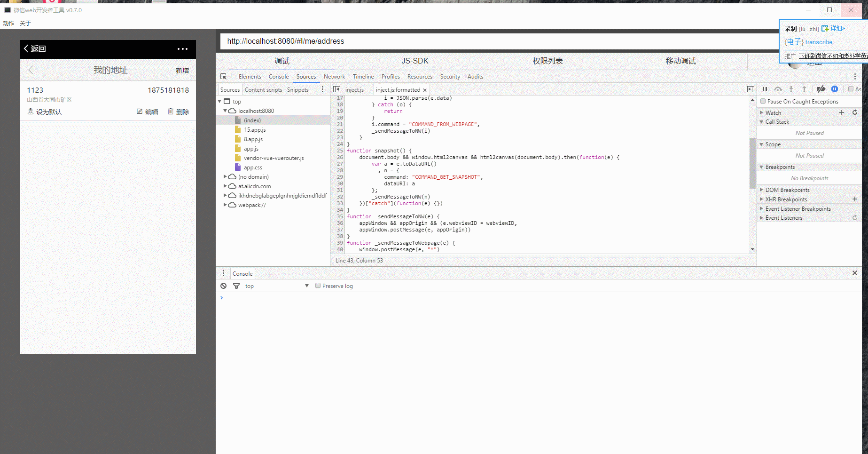Expand the DOM Breakpoints section
Image resolution: width=868 pixels, height=454 pixels.
click(x=761, y=190)
